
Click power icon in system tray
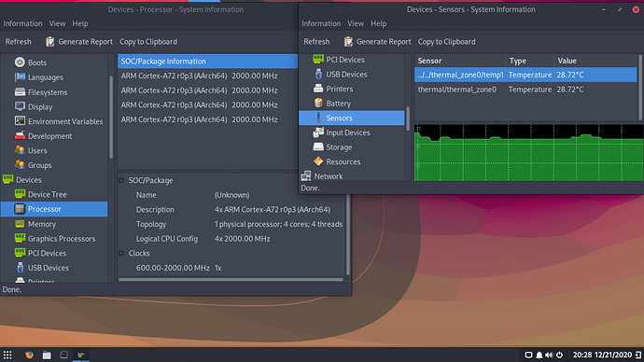click(x=559, y=355)
